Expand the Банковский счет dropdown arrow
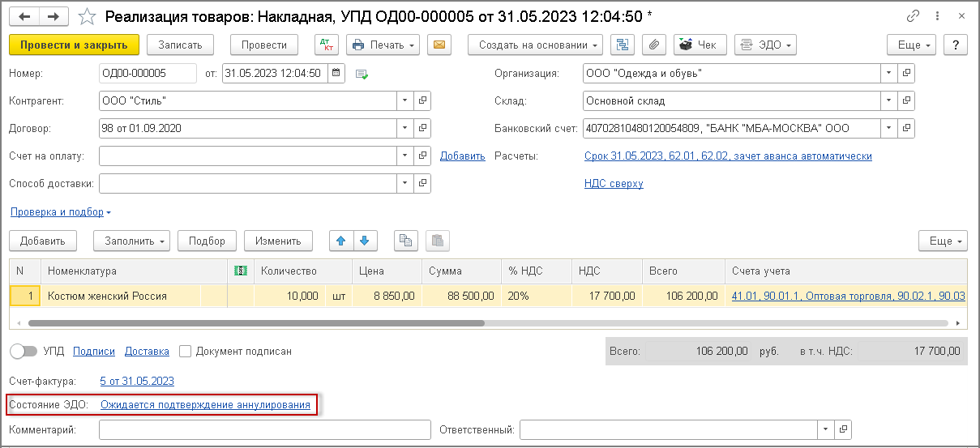 click(890, 129)
